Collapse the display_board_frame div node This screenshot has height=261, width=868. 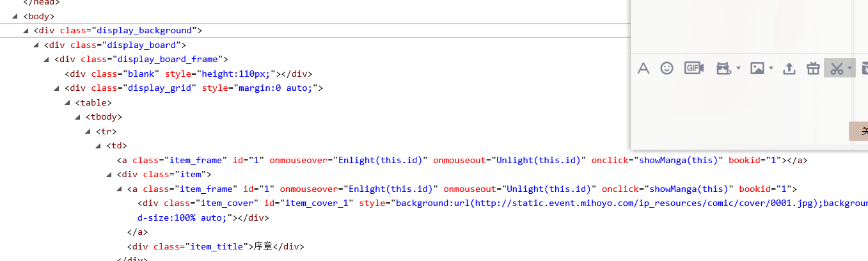point(47,59)
